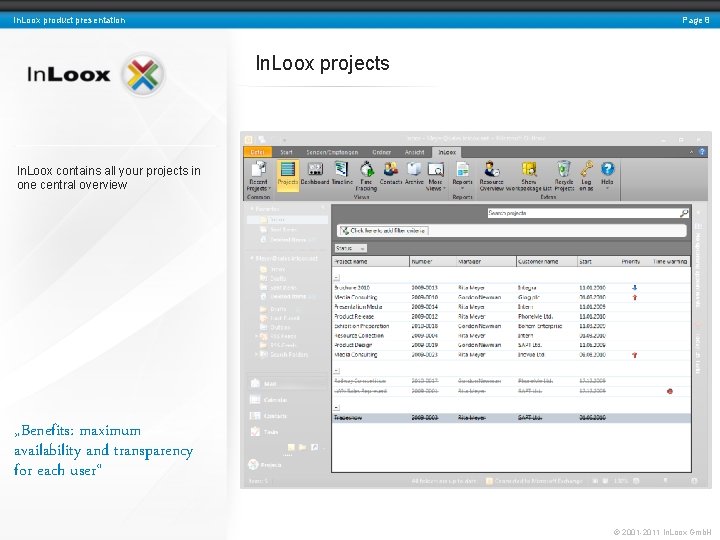The image size is (720, 540).
Task: Select Media Consulting project numbered 2009-0010
Action: pos(511,297)
